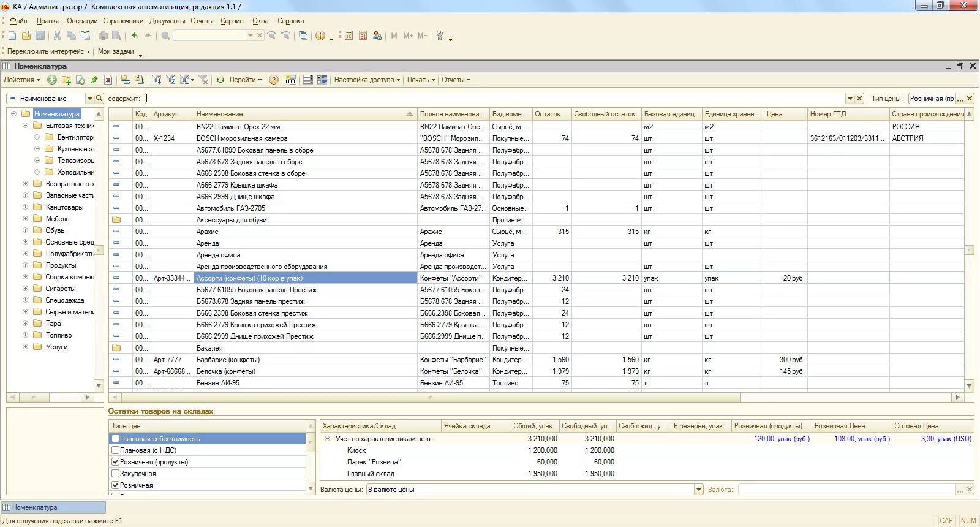Click the Номенклатура window tab at bottom
The width and height of the screenshot is (980, 527).
pos(53,507)
